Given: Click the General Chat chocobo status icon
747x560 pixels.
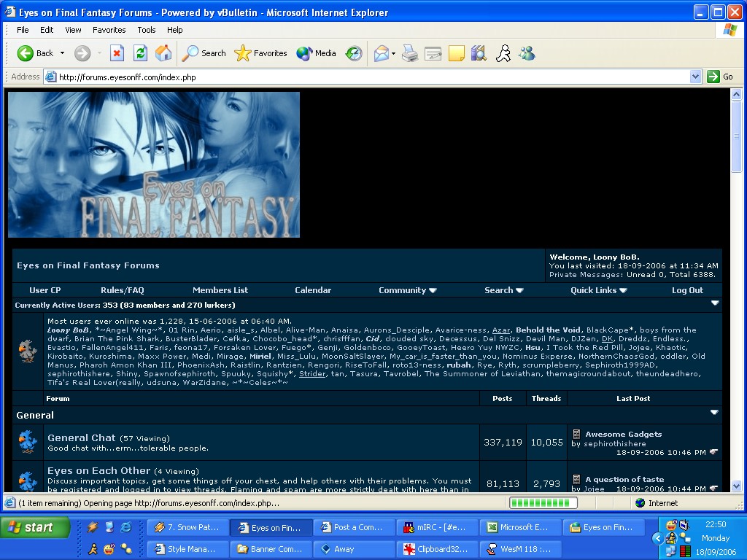Looking at the screenshot, I should coord(28,442).
